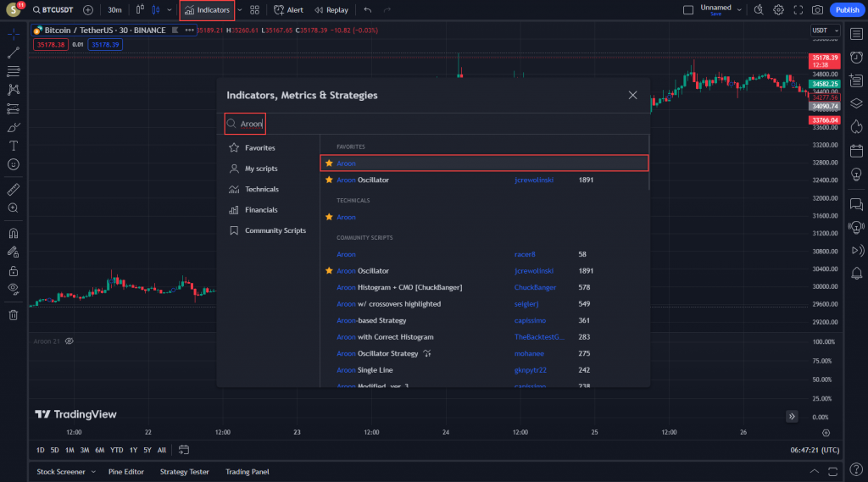Image resolution: width=868 pixels, height=482 pixels.
Task: Click the blue Publish button
Action: (x=846, y=10)
